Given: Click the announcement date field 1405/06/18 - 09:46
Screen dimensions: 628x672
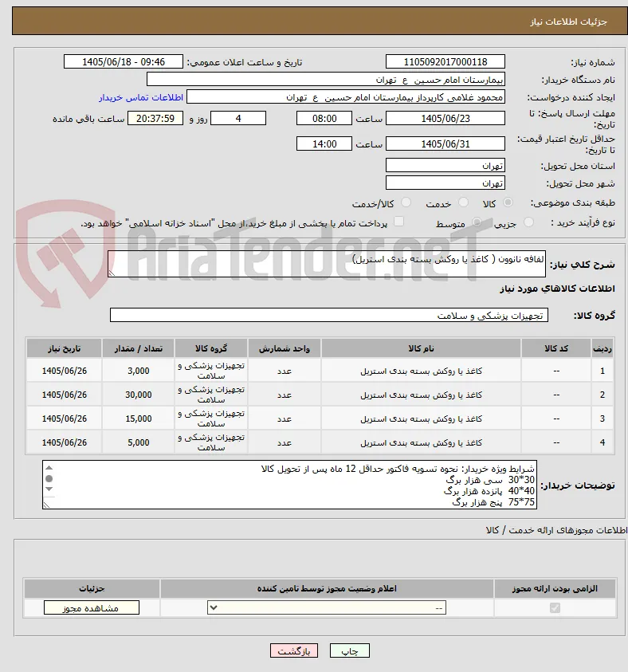Looking at the screenshot, I should 124,61.
